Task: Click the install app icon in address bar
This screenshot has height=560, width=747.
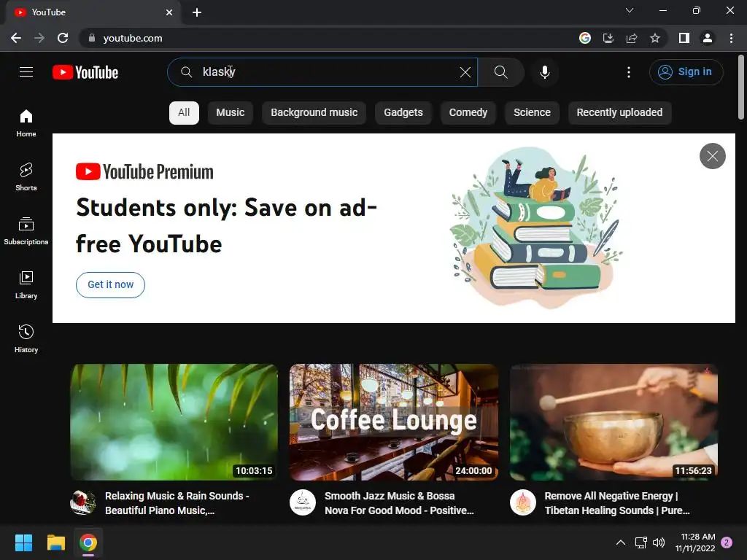Action: tap(608, 38)
